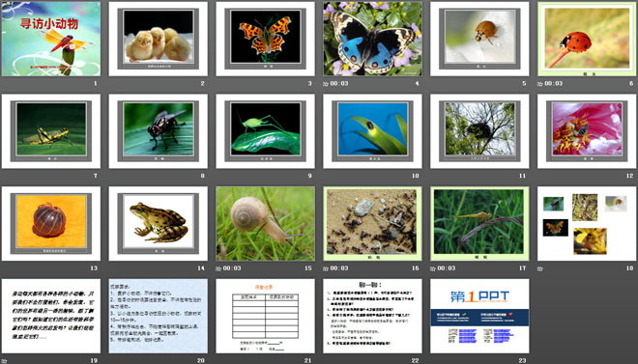Image resolution: width=638 pixels, height=364 pixels.
Task: Click the transition star icon under slide 4
Action: [x=326, y=84]
